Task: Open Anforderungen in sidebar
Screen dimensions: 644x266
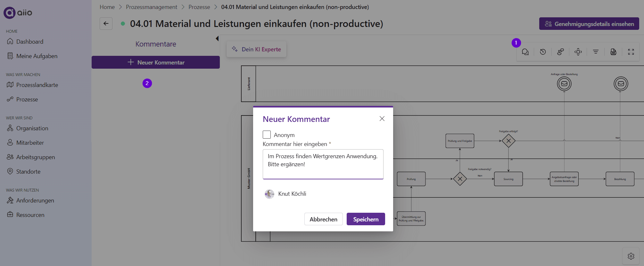Action: click(35, 201)
